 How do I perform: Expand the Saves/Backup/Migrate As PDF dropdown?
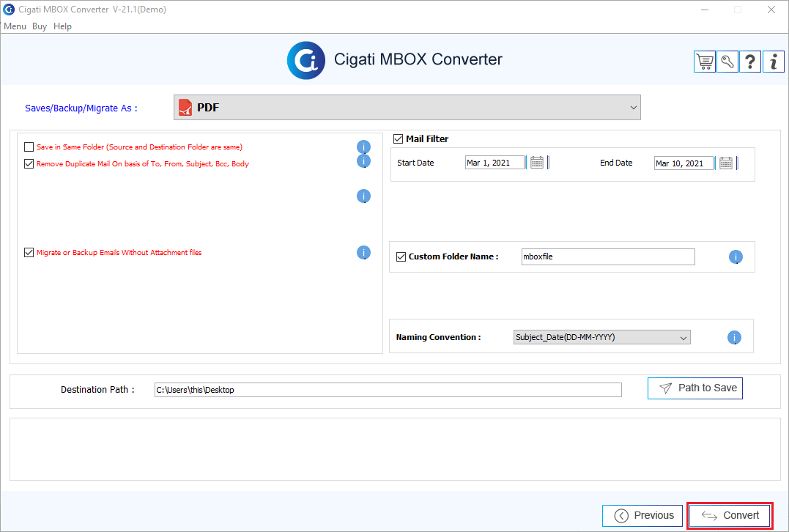tap(407, 108)
